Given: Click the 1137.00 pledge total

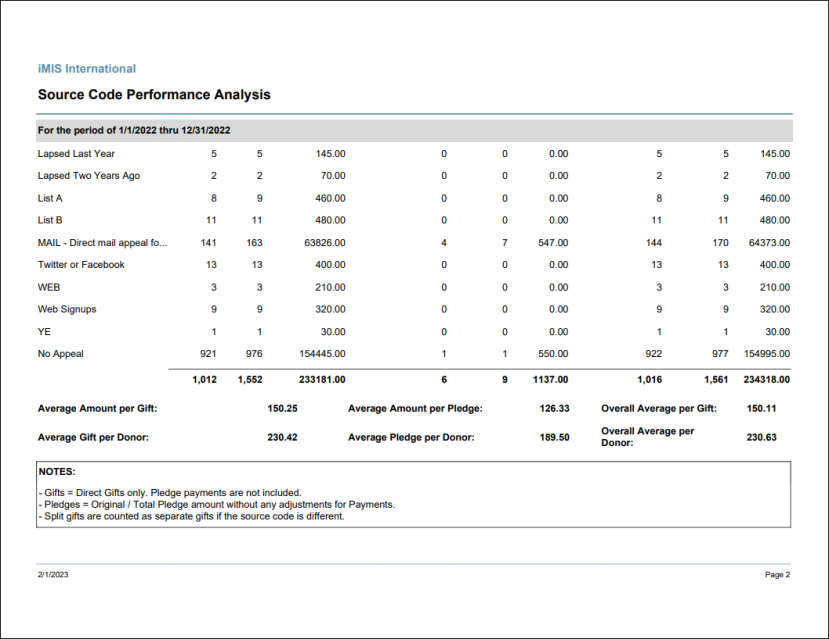Looking at the screenshot, I should click(x=550, y=379).
